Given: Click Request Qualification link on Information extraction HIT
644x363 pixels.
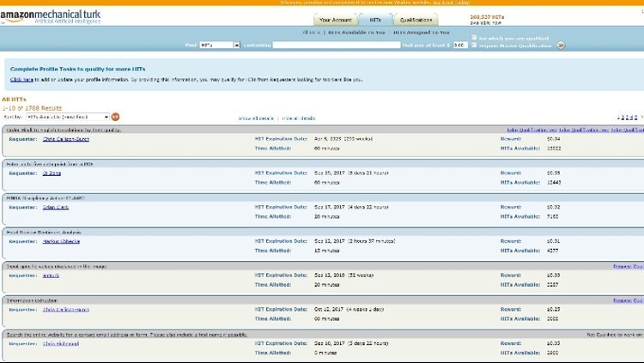Looking at the screenshot, I should (629, 300).
